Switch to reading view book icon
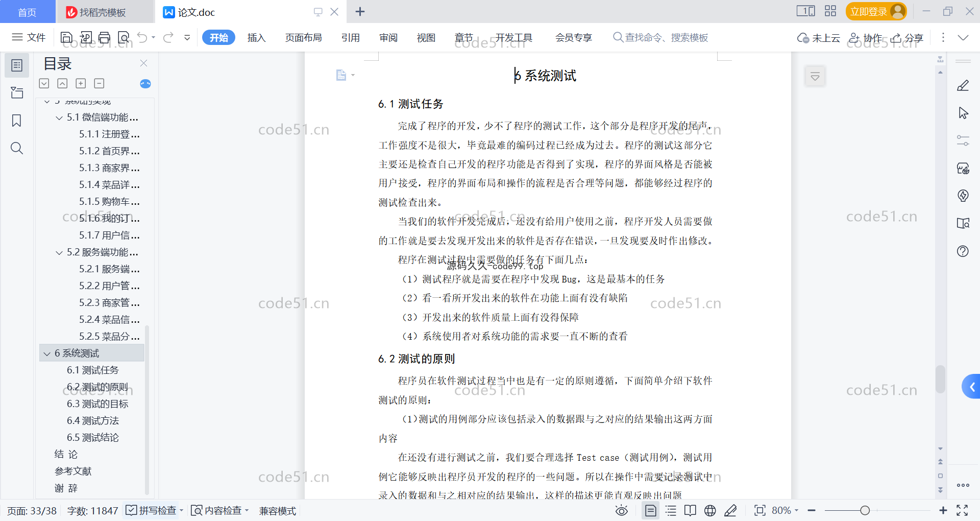980x521 pixels. coord(690,510)
